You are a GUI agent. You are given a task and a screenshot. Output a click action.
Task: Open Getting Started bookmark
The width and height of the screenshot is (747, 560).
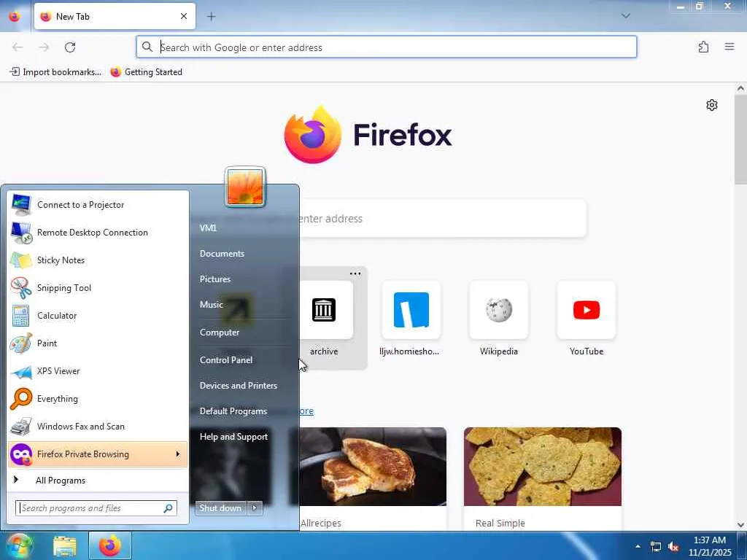coord(146,72)
